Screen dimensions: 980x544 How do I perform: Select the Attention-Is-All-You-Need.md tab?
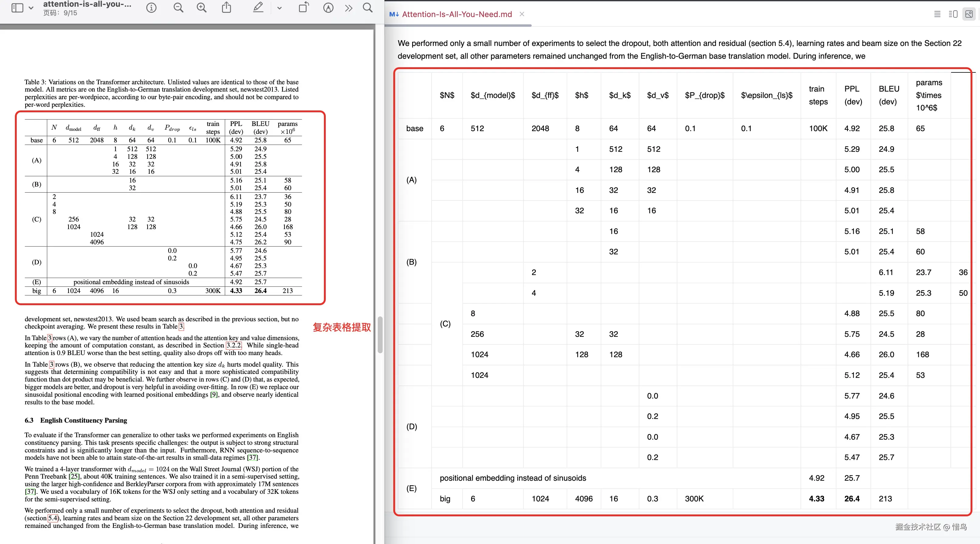coord(457,15)
